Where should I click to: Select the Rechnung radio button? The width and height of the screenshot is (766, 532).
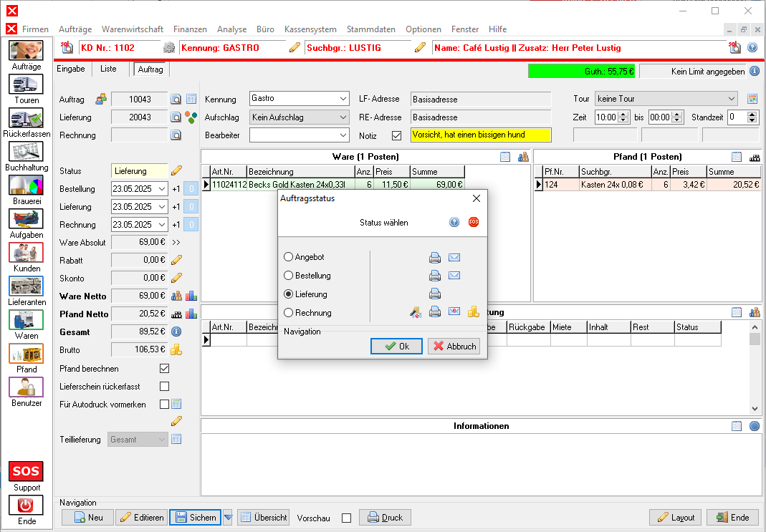click(x=289, y=313)
